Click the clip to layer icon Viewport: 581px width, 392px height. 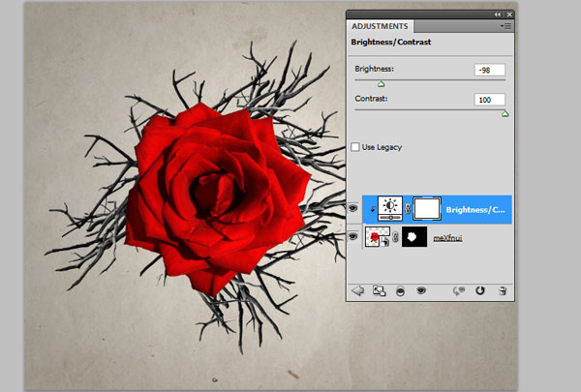click(x=399, y=288)
